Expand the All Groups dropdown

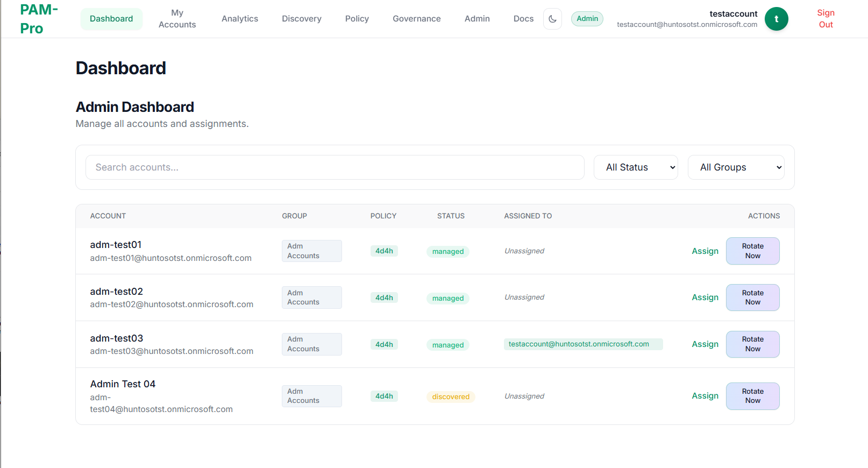[x=736, y=167]
